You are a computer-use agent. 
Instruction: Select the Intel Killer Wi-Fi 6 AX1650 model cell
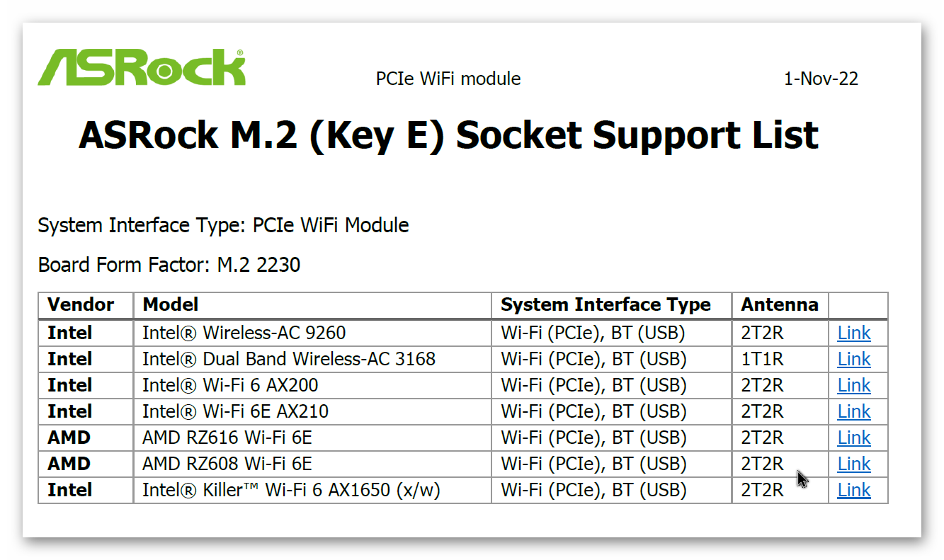[x=312, y=490]
